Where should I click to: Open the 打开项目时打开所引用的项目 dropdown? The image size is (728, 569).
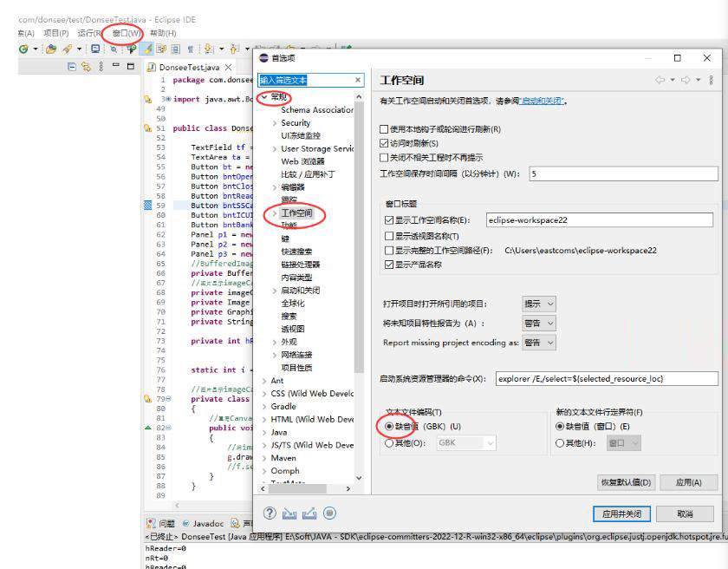click(538, 304)
